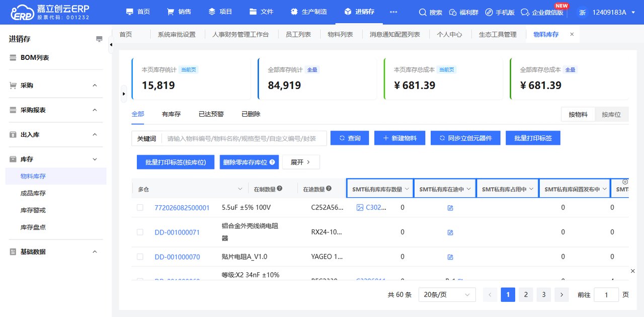Click the 浙 user avatar
644x317 pixels.
click(583, 12)
